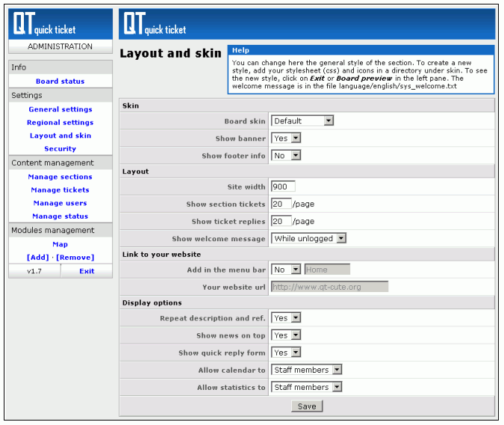Expand the Show banner dropdown
504x425 pixels.
(286, 138)
